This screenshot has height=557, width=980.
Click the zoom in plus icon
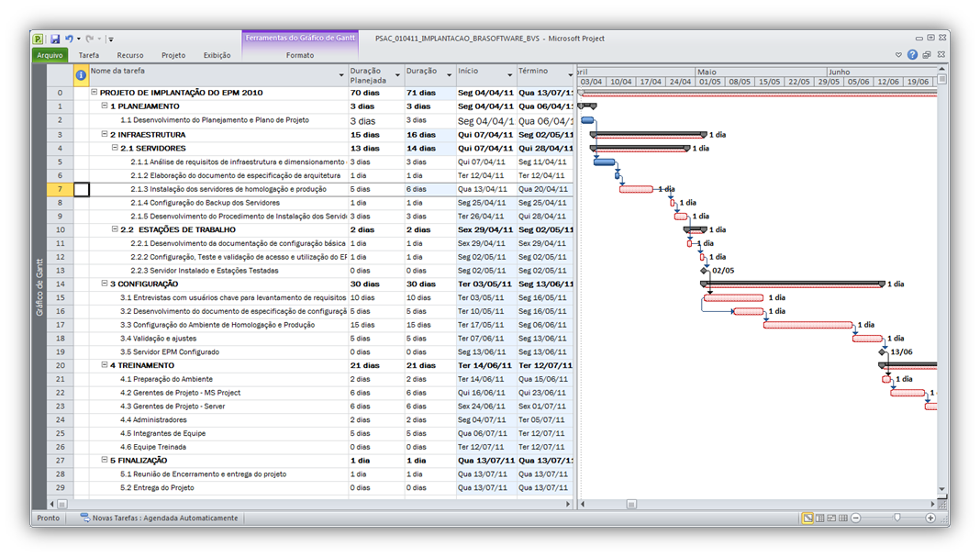click(930, 517)
